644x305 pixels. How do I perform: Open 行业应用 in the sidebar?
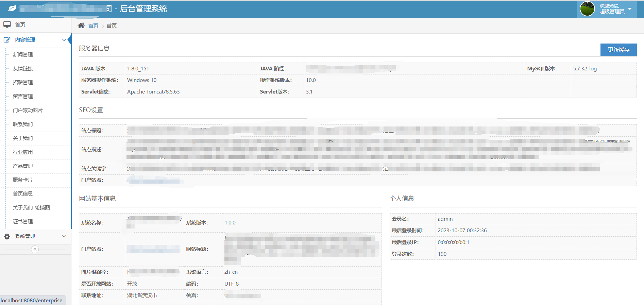tap(23, 152)
